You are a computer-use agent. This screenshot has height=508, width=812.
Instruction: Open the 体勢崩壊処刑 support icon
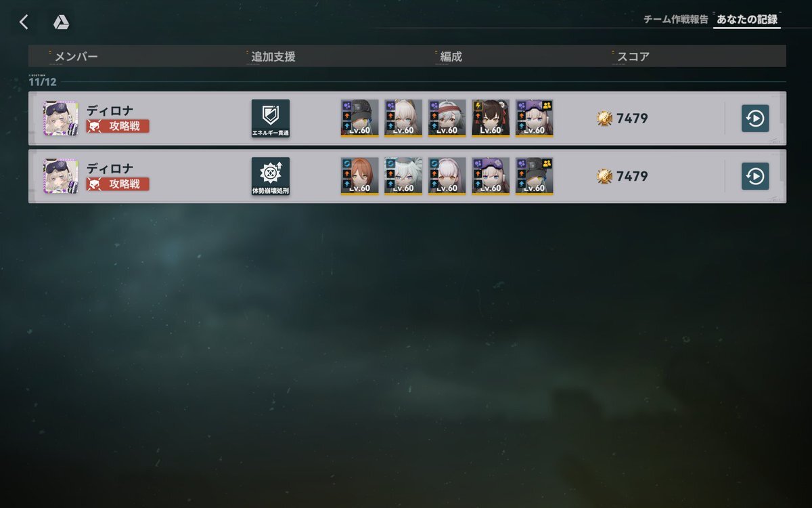click(271, 177)
